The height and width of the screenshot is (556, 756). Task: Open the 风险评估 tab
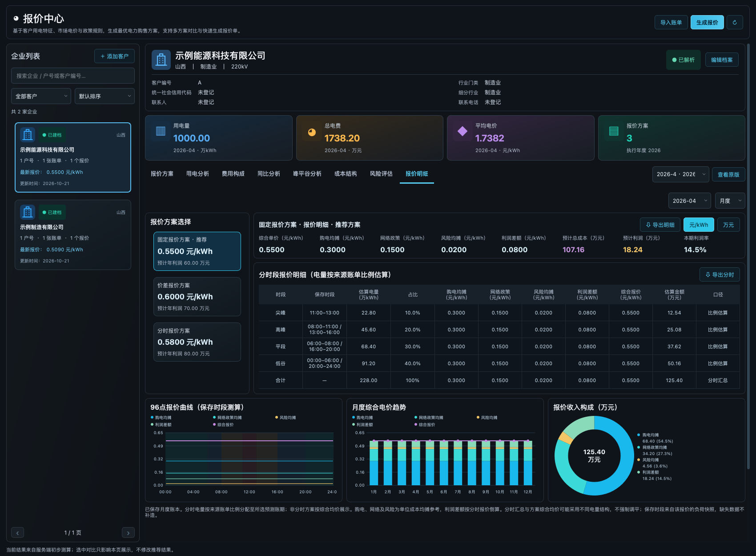coord(381,174)
